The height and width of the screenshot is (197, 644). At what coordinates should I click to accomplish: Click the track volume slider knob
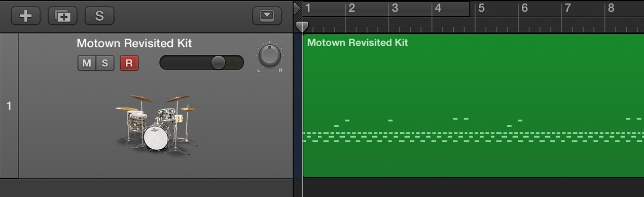(218, 62)
